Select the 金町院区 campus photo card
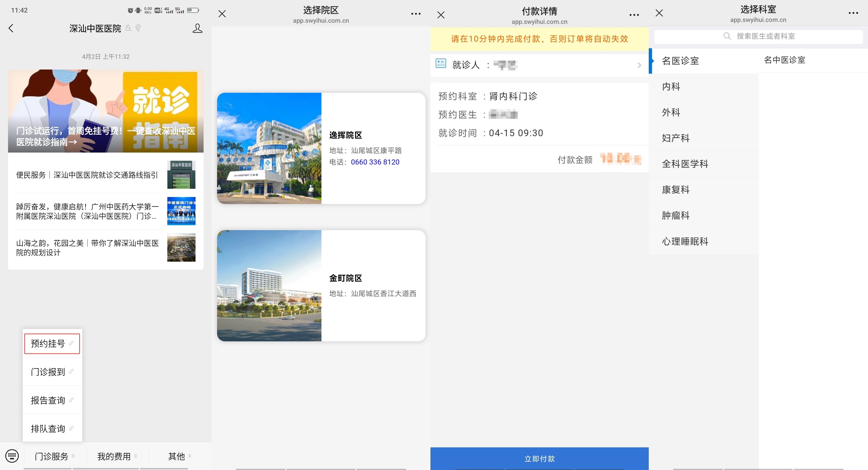 (x=269, y=286)
